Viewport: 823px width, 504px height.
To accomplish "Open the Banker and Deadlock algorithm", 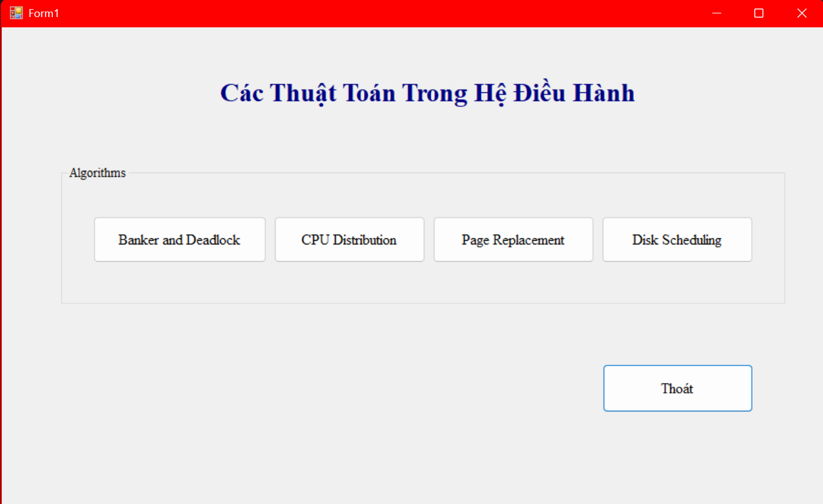I will [179, 240].
